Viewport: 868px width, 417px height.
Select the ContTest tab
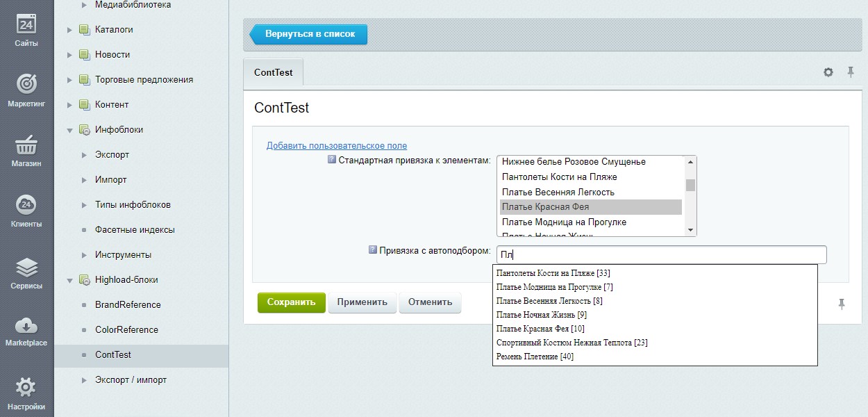click(x=273, y=72)
